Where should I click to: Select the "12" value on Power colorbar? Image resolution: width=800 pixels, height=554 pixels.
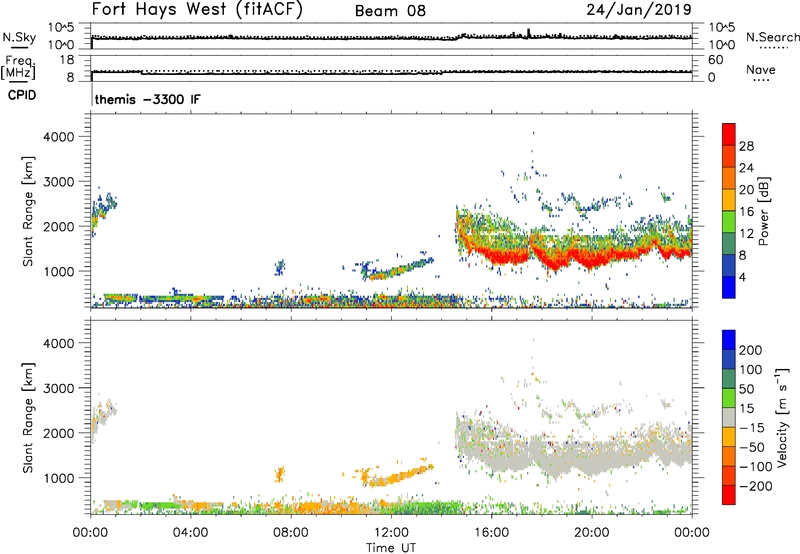746,233
